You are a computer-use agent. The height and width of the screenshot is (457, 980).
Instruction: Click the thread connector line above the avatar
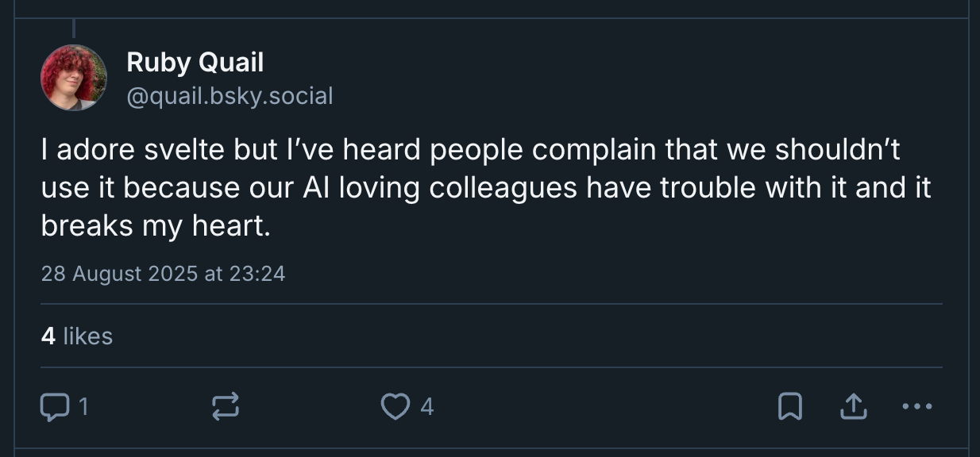point(74,28)
